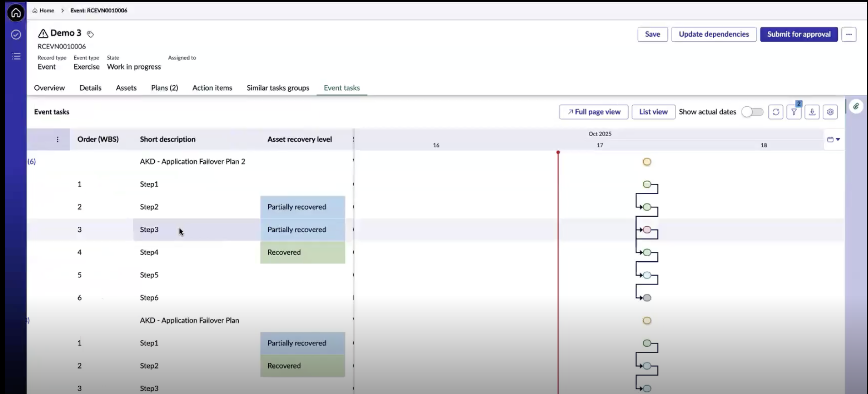The width and height of the screenshot is (868, 394).
Task: Refresh the event tasks timeline
Action: [x=776, y=112]
